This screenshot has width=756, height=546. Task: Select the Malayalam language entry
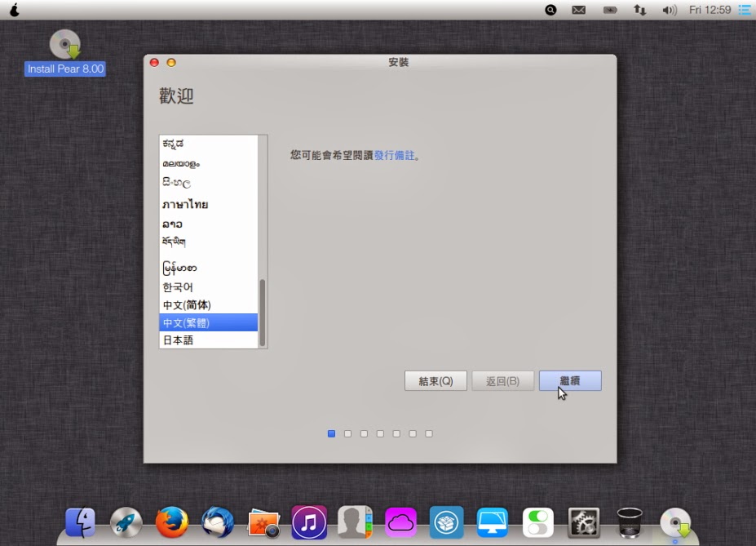click(208, 163)
